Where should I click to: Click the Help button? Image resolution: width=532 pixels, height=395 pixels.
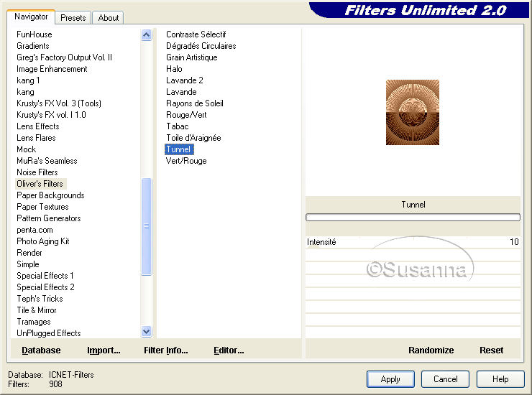[500, 379]
